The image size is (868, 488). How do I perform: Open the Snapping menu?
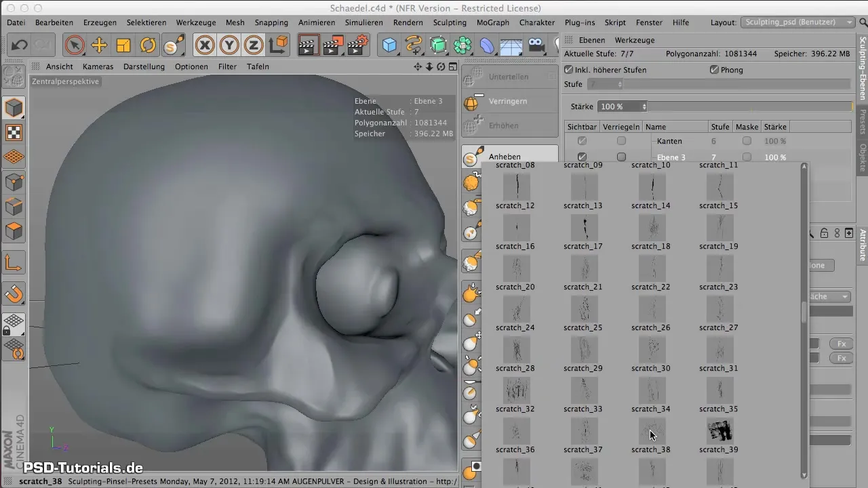(x=271, y=22)
